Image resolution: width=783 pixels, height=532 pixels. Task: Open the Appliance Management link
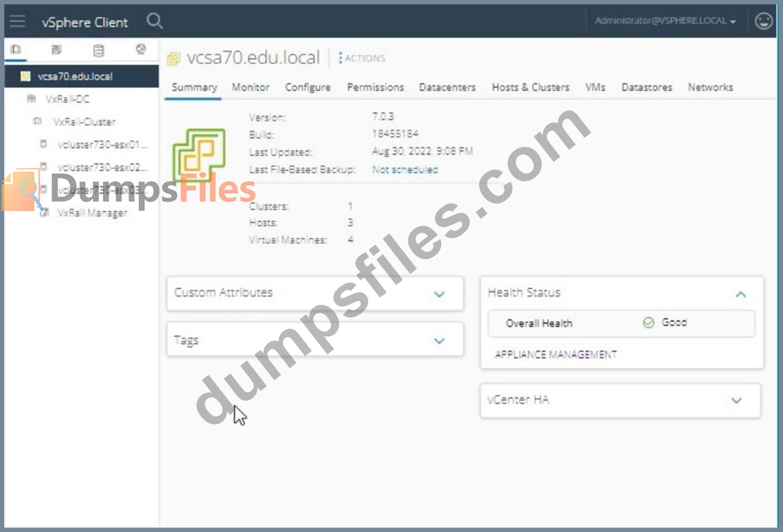[x=555, y=354]
